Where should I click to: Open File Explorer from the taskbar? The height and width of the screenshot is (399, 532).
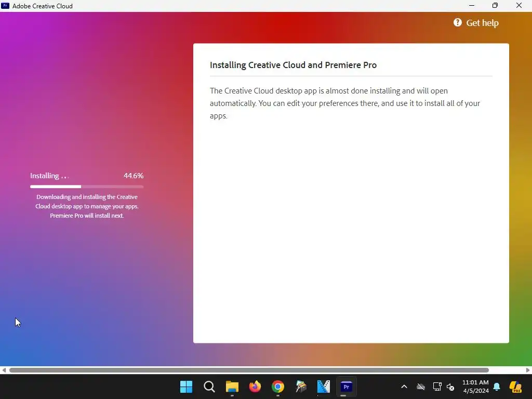point(232,387)
